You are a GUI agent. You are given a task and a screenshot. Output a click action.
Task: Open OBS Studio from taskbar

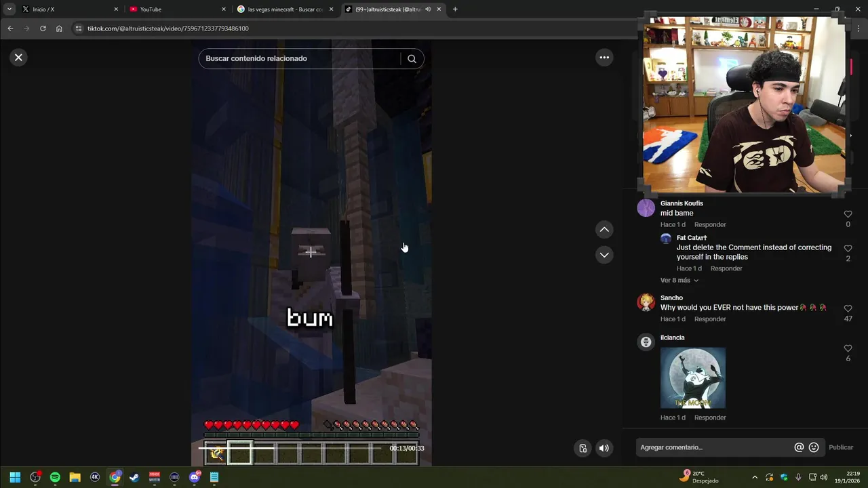(x=35, y=477)
